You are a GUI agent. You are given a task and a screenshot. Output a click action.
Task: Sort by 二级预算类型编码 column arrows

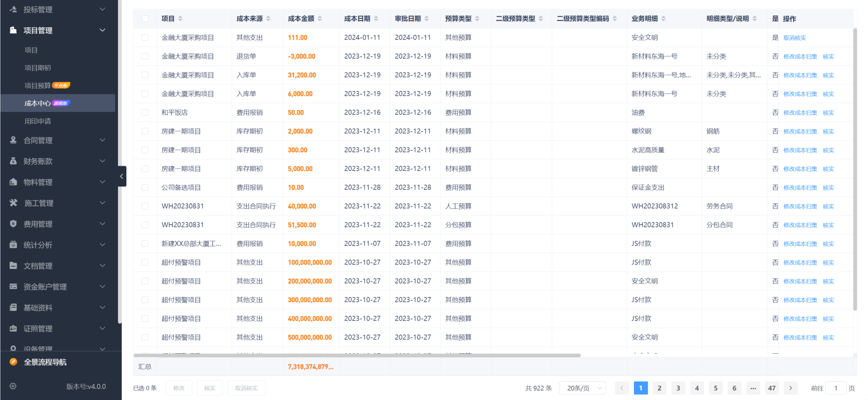coord(615,19)
